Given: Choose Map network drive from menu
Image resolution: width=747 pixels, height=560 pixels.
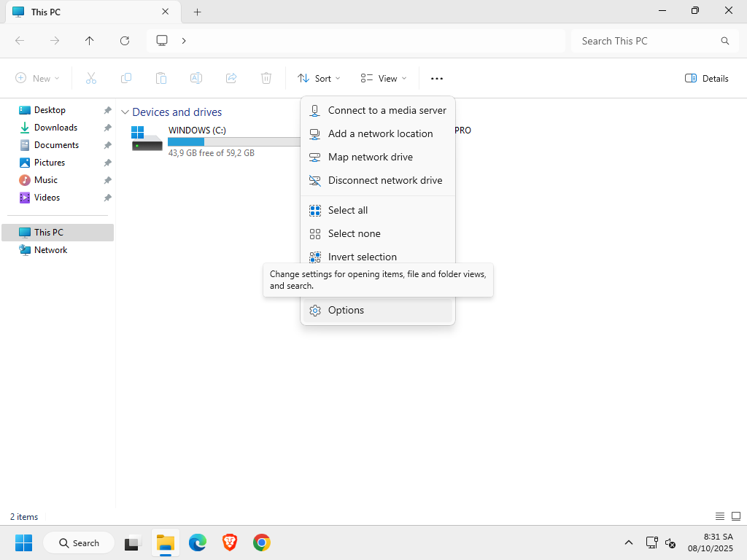Looking at the screenshot, I should tap(370, 157).
